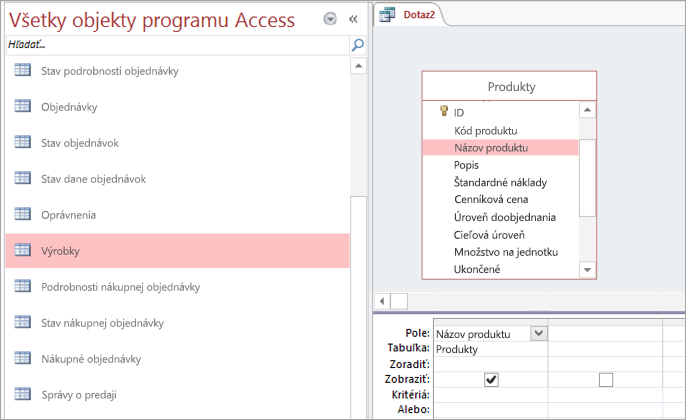Image resolution: width=686 pixels, height=420 pixels.
Task: Select Stav objednávok table
Action: tap(177, 143)
